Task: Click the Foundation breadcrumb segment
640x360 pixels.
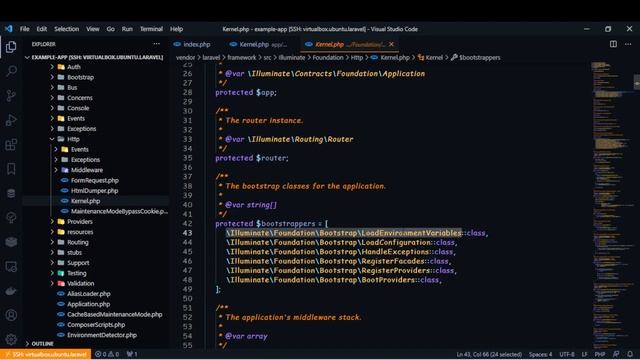Action: [328, 58]
